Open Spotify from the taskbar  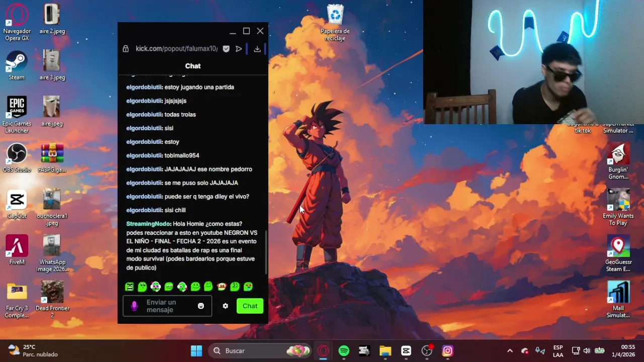tap(344, 351)
